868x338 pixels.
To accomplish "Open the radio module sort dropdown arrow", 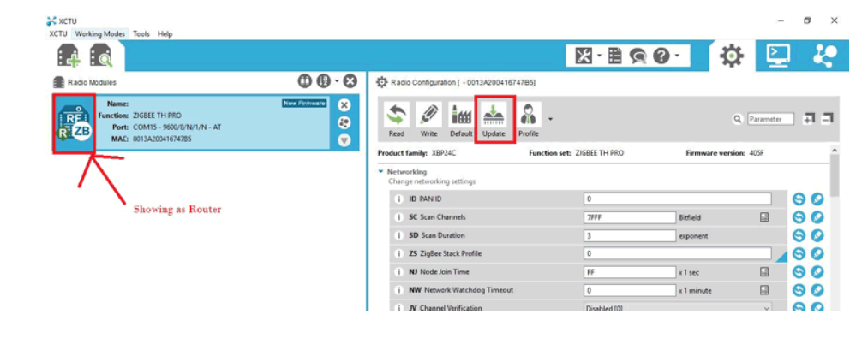I will (x=337, y=82).
